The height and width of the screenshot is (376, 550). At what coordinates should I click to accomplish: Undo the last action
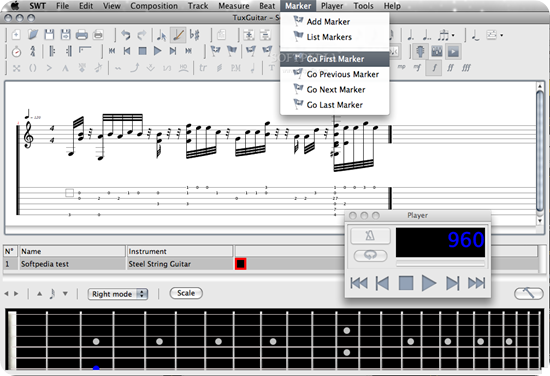coord(126,35)
